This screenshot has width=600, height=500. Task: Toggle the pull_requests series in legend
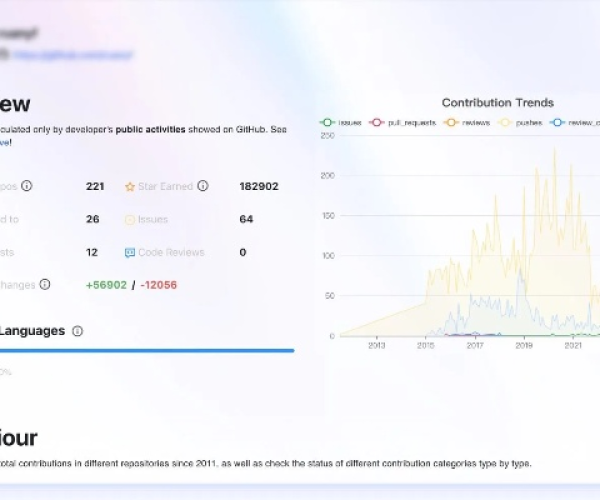(403, 122)
